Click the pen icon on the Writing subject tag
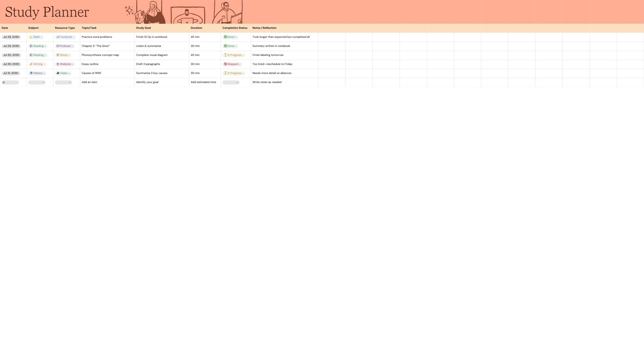 coord(31,64)
